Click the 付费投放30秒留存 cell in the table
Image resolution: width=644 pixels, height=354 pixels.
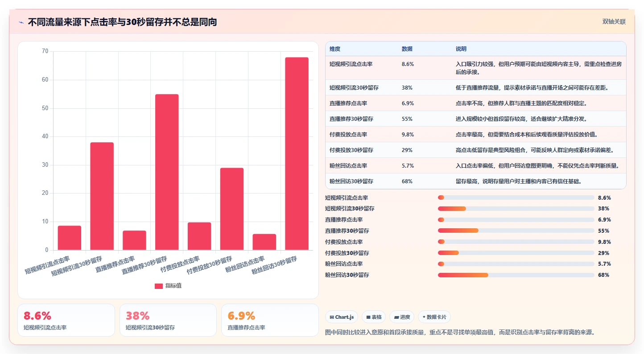pyautogui.click(x=351, y=150)
